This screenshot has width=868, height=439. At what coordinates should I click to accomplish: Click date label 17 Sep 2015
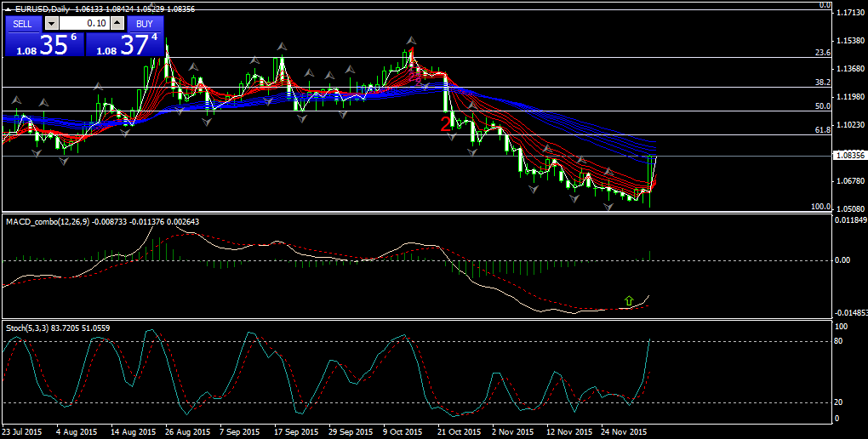[297, 431]
